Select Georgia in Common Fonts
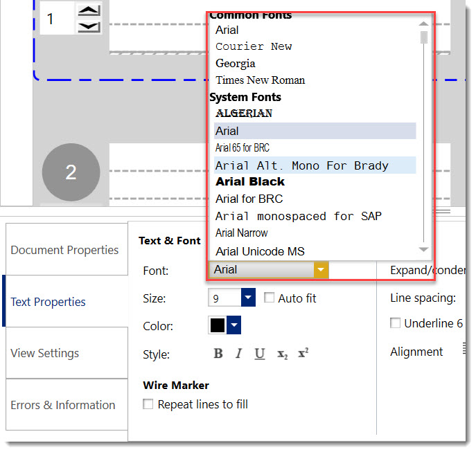 (x=236, y=63)
